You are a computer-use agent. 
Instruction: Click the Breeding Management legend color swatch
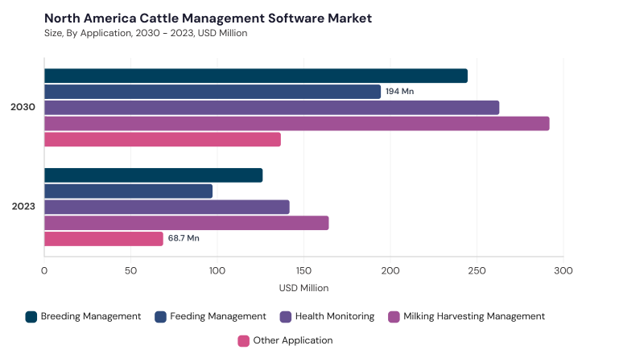31,317
